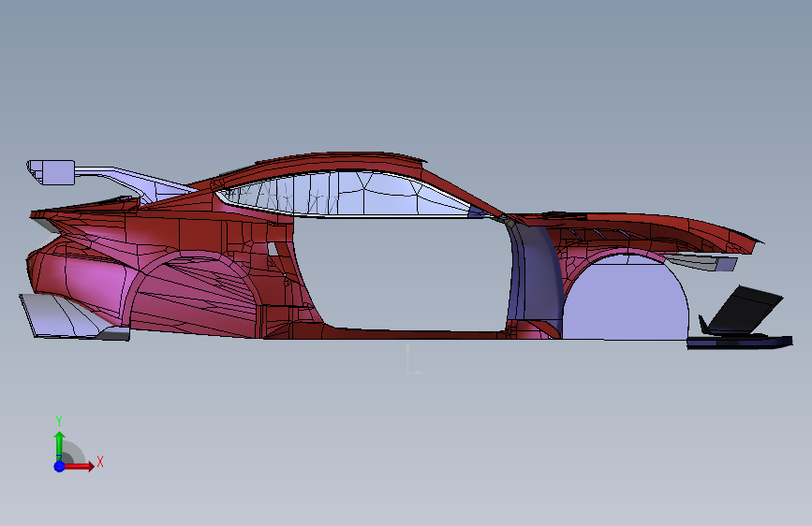Screen dimensions: 812x526
Task: Click the red X axis arrow of the view triad
Action: click(81, 466)
